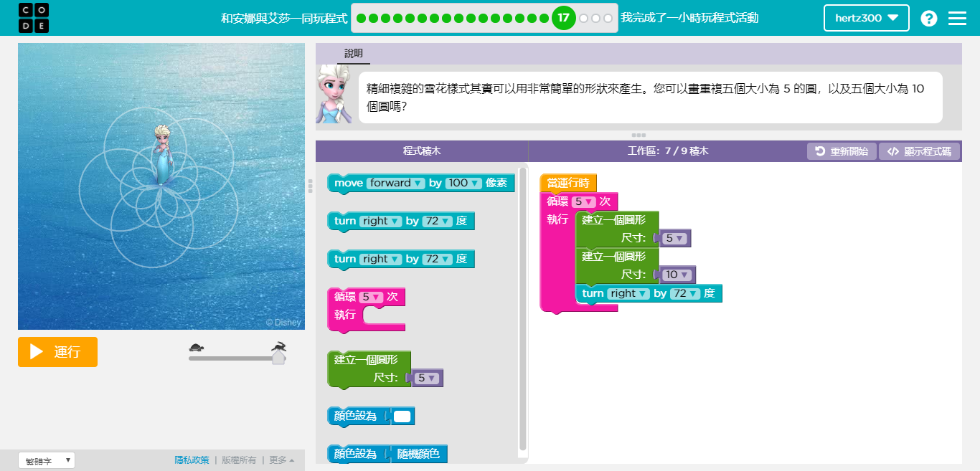Viewport: 980px width, 471px height.
Task: Click the instructions panel resize grip dots
Action: (x=639, y=135)
